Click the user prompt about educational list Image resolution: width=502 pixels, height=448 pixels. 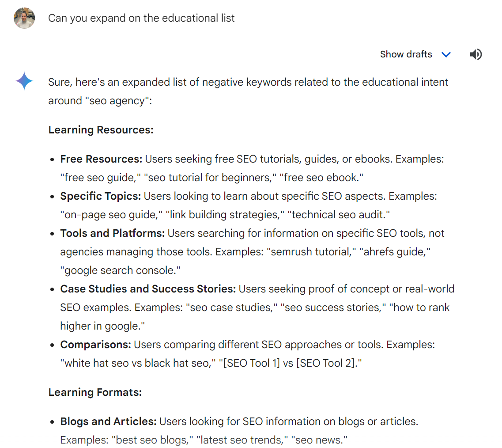coord(141,18)
